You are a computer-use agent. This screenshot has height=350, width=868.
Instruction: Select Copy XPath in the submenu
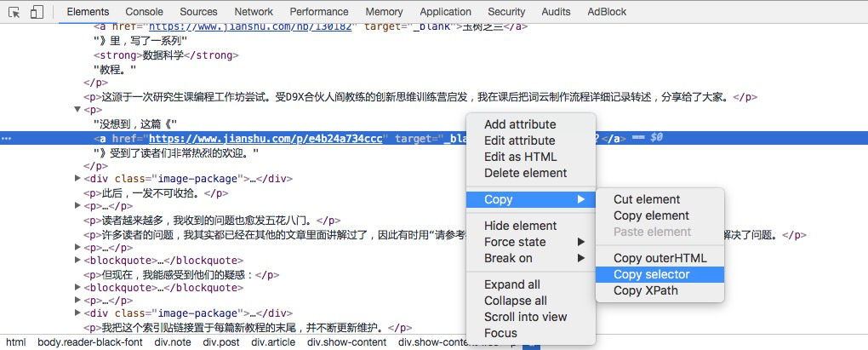(x=644, y=290)
